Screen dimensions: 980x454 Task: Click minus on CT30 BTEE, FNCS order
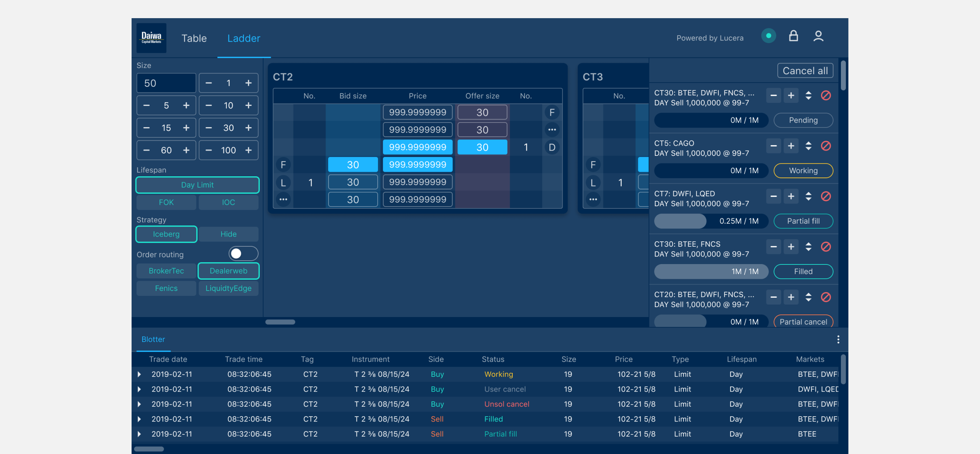(x=773, y=247)
